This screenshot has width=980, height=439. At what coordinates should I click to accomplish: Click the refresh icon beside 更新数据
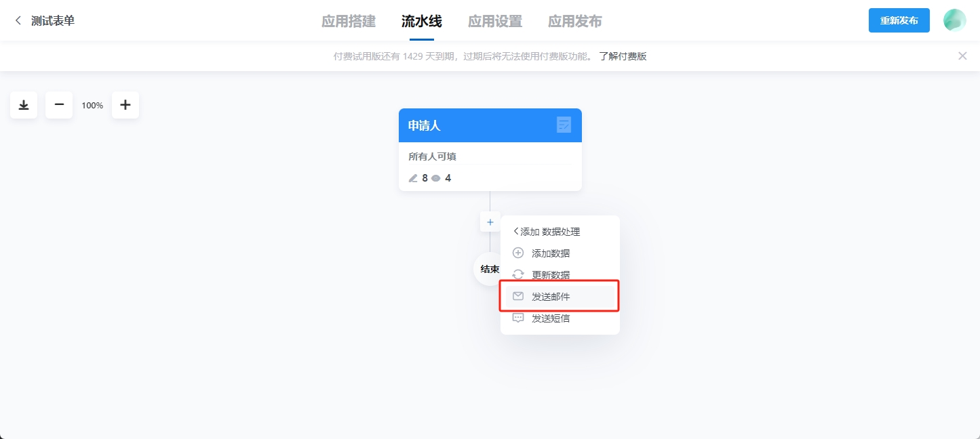pos(517,274)
